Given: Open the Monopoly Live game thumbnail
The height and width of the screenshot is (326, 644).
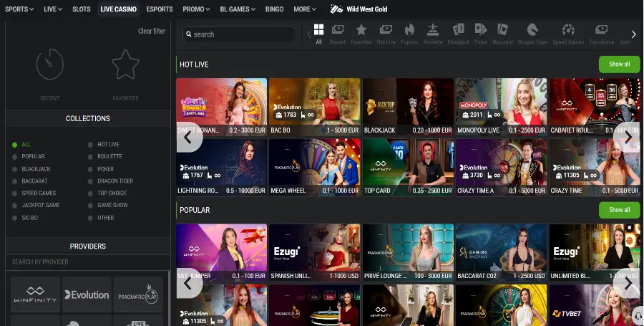Looking at the screenshot, I should pos(501,107).
